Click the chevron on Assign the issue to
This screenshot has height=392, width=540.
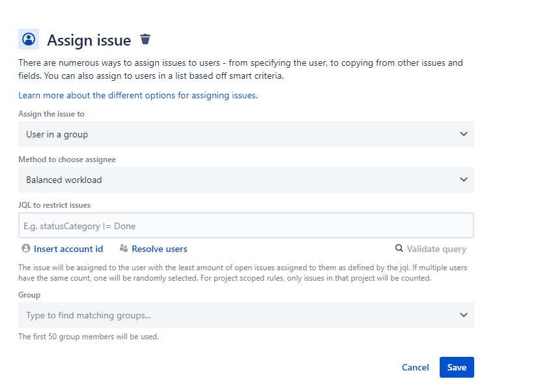pos(463,133)
